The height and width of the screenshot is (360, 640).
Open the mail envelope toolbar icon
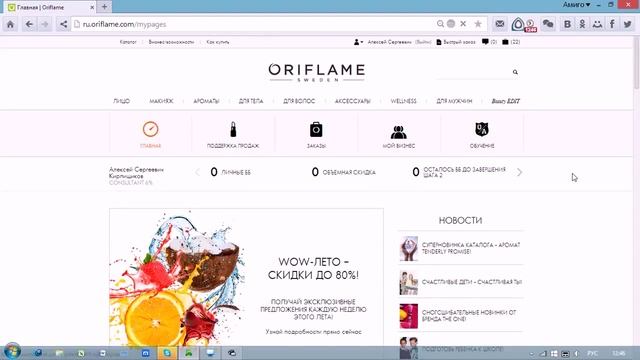[500, 24]
